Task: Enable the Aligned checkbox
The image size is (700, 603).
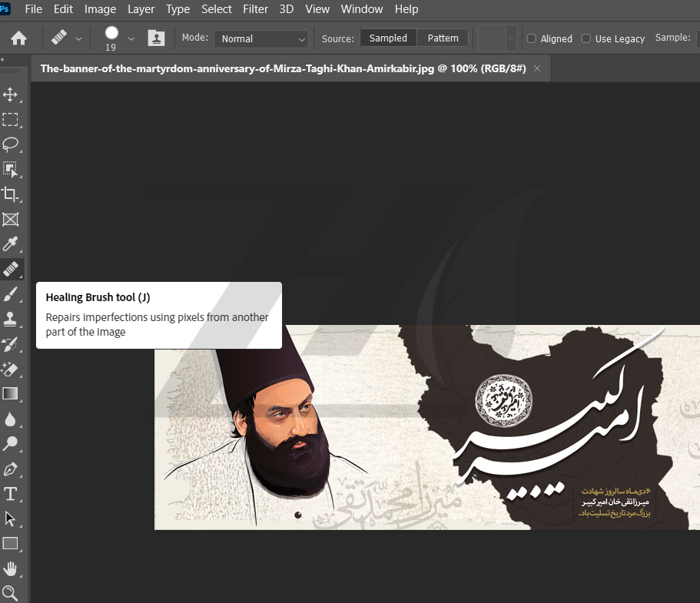Action: click(532, 38)
